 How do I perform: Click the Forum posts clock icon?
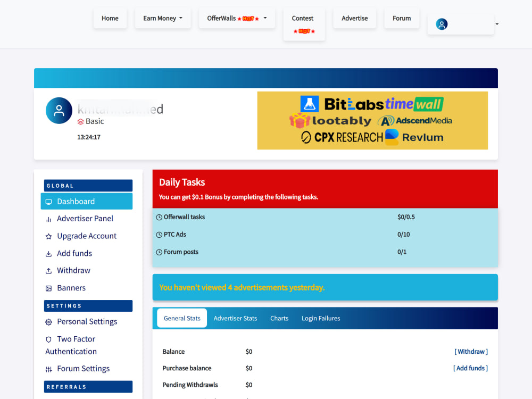[159, 252]
